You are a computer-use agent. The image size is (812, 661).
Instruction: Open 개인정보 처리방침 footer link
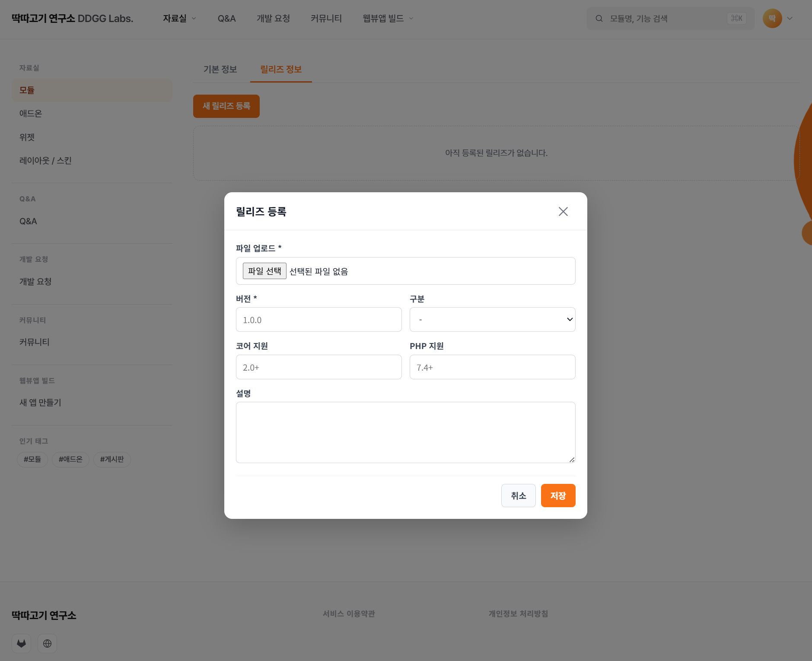pos(518,614)
